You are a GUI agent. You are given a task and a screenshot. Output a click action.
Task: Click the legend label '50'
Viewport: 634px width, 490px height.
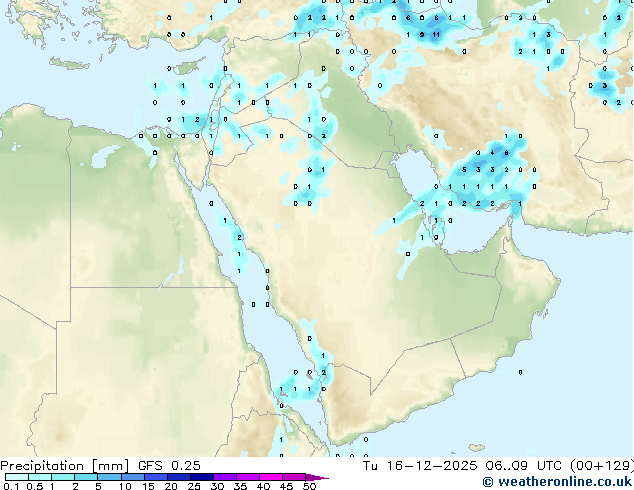(309, 486)
